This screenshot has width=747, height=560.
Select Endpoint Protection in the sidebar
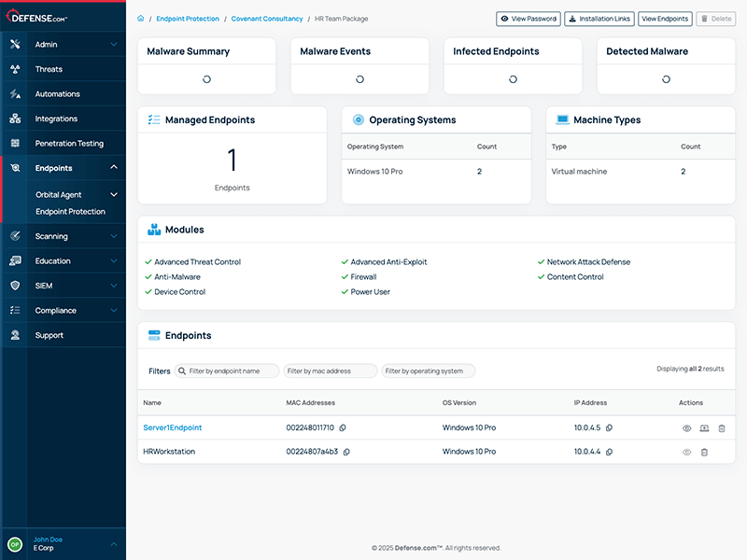[72, 211]
